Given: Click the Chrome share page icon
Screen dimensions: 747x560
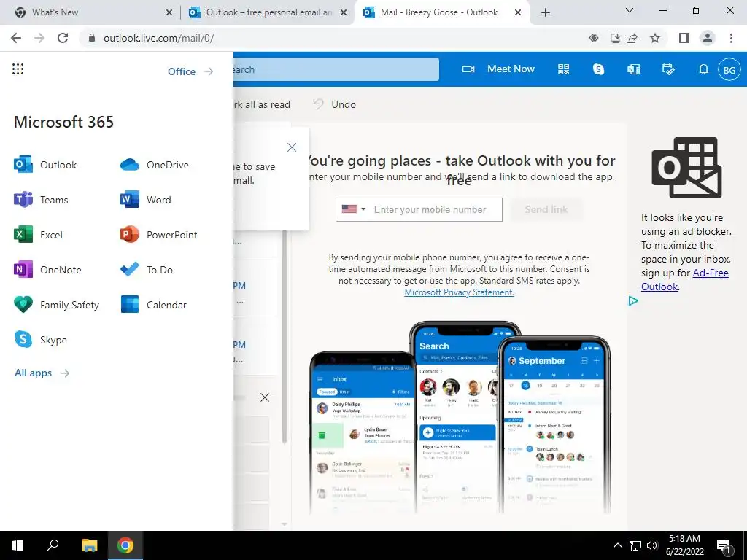Looking at the screenshot, I should click(x=632, y=38).
